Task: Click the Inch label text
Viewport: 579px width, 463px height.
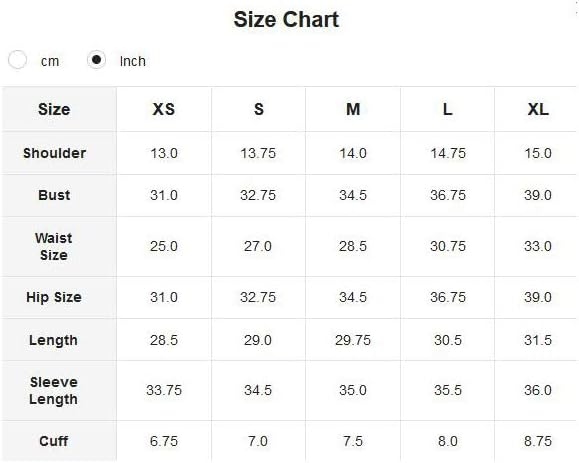Action: (133, 61)
